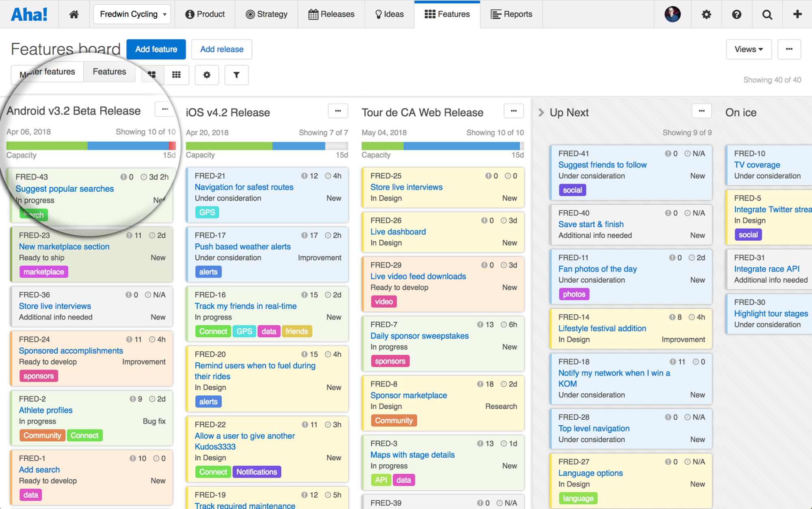Select the Views dropdown button
812x509 pixels.
click(749, 49)
